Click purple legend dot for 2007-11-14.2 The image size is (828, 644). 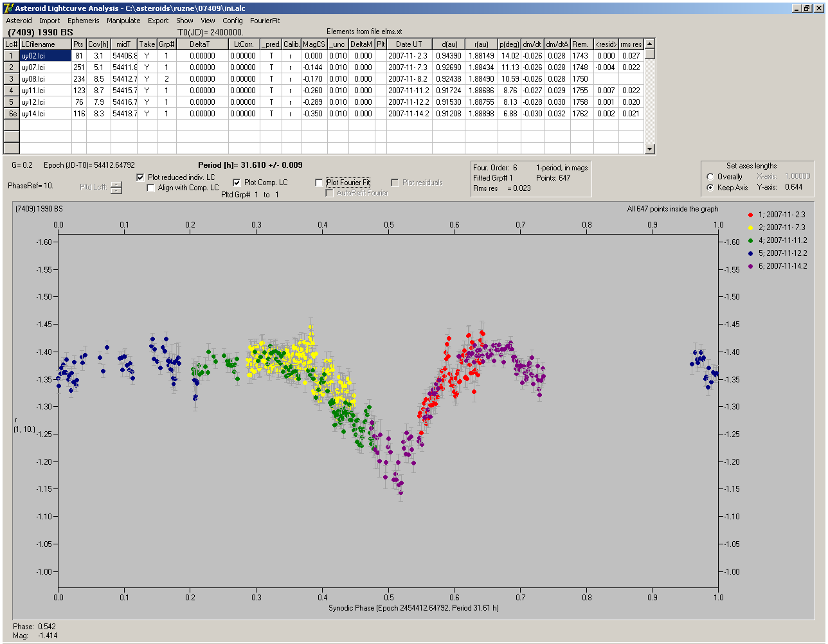click(x=750, y=266)
